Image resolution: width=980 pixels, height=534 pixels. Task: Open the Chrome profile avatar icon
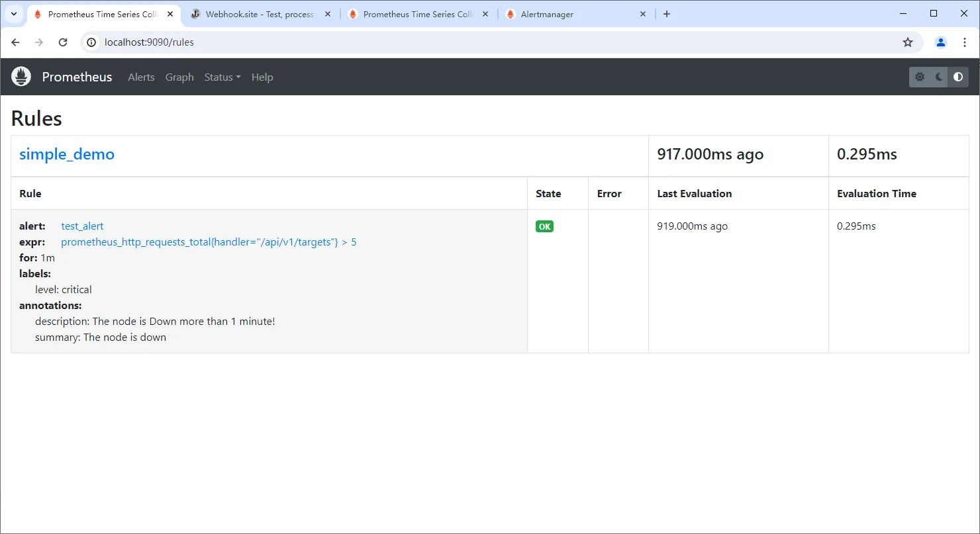point(941,42)
